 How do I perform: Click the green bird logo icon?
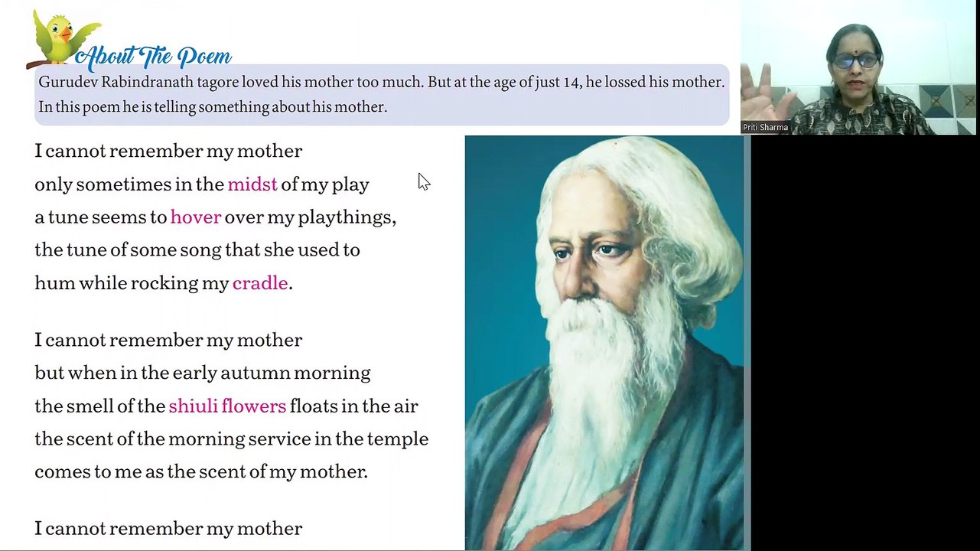[63, 38]
